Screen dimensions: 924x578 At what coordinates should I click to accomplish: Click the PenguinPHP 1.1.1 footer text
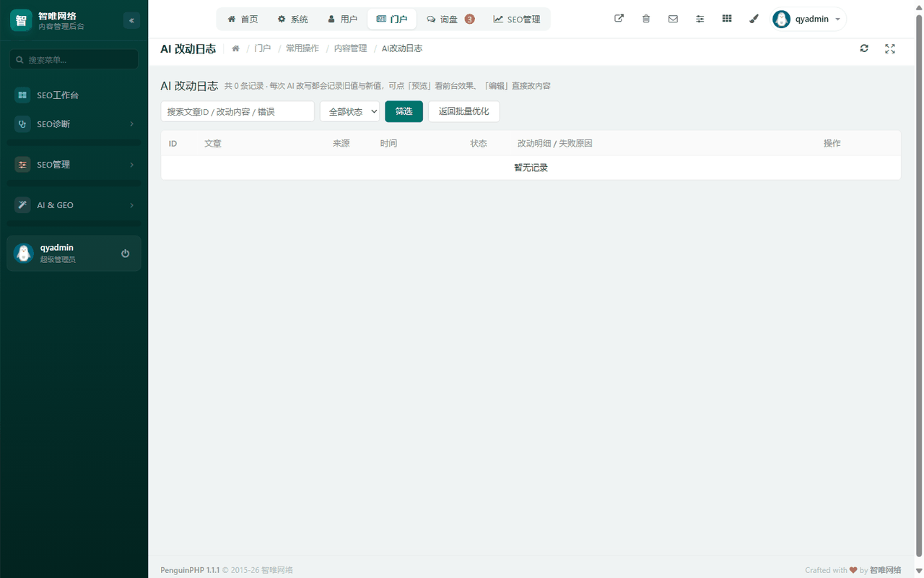[x=190, y=570]
